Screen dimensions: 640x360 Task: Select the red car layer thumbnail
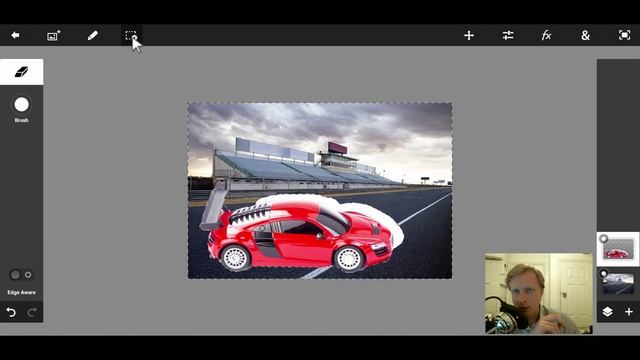(x=619, y=249)
